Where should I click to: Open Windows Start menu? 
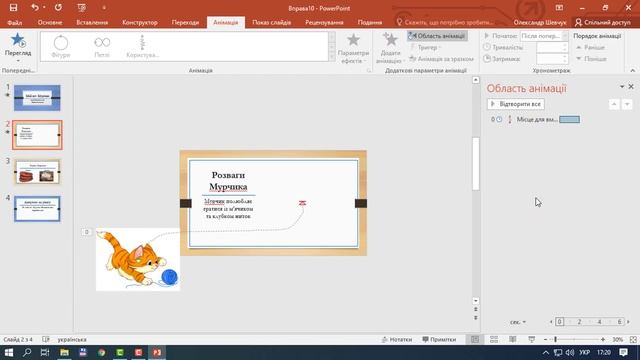(9, 352)
